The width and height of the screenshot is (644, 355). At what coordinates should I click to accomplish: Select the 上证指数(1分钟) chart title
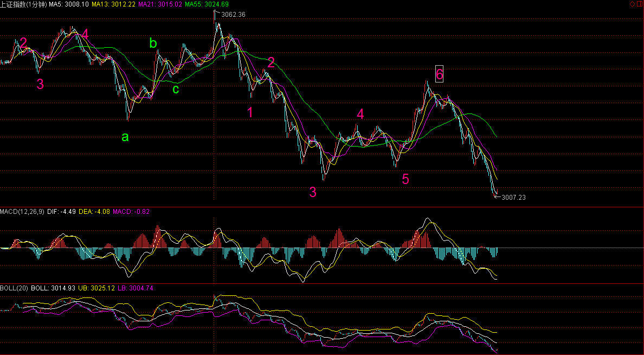23,4
